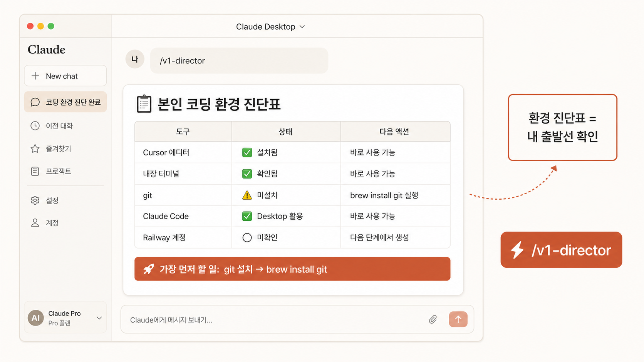Click 바로 사용 가능 in the Claude Code row

[372, 216]
